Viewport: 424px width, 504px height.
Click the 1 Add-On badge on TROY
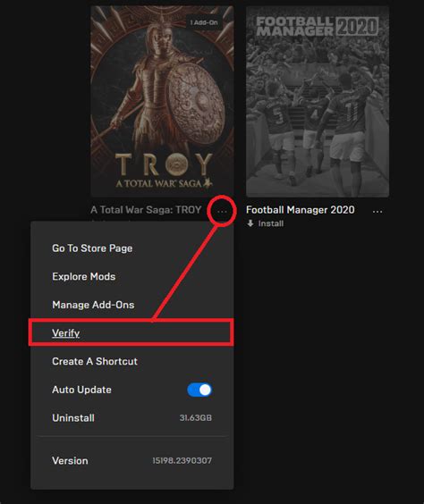click(x=204, y=22)
